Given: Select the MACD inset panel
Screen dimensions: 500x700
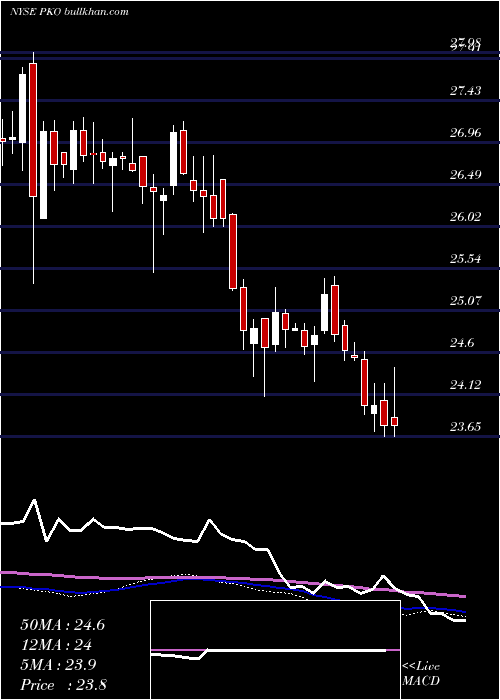Looking at the screenshot, I should [x=275, y=650].
